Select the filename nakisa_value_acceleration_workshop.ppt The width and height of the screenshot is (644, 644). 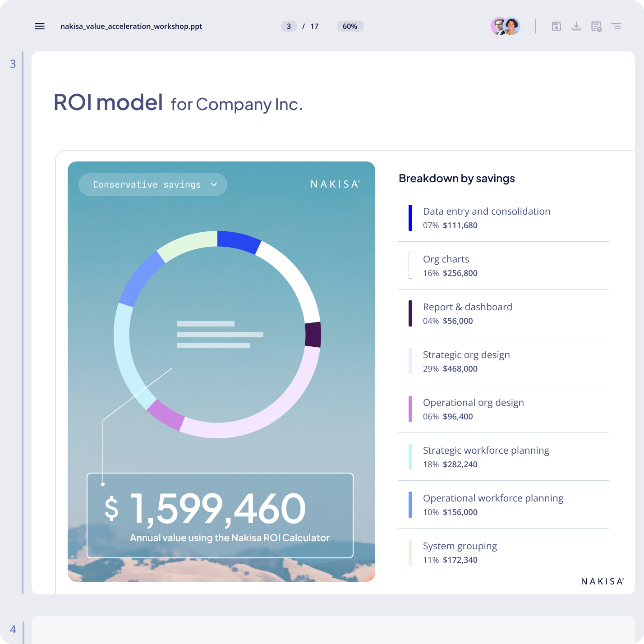click(131, 26)
